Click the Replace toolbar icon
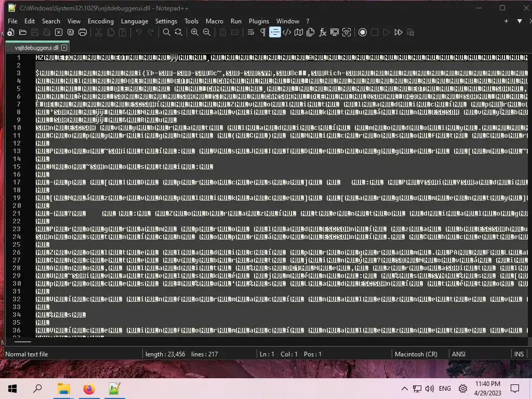532x399 pixels. pos(179,32)
